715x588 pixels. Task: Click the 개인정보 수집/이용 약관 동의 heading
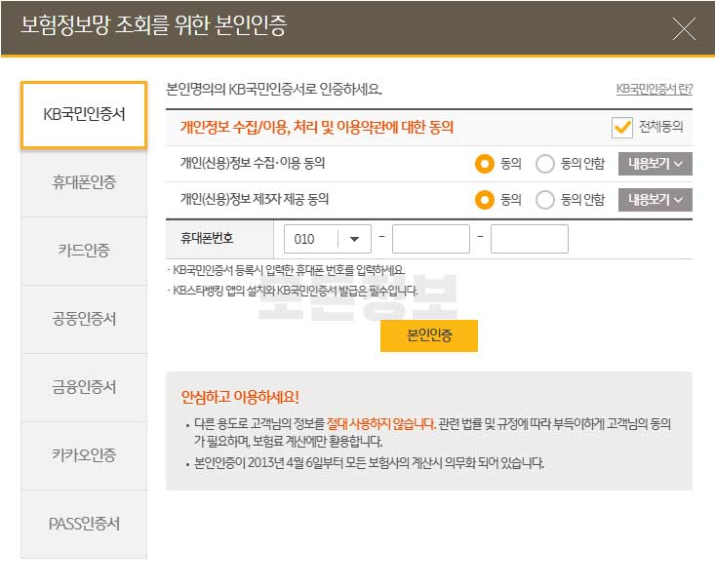tap(316, 127)
